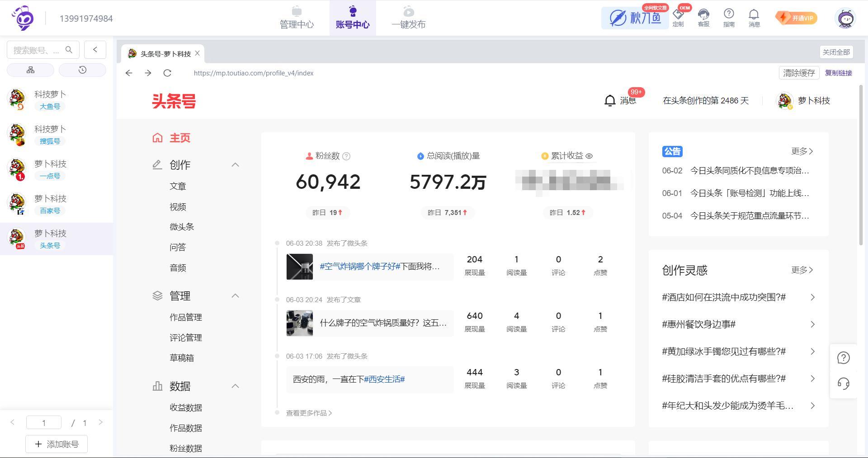Click 关闭全部 button

tap(836, 52)
